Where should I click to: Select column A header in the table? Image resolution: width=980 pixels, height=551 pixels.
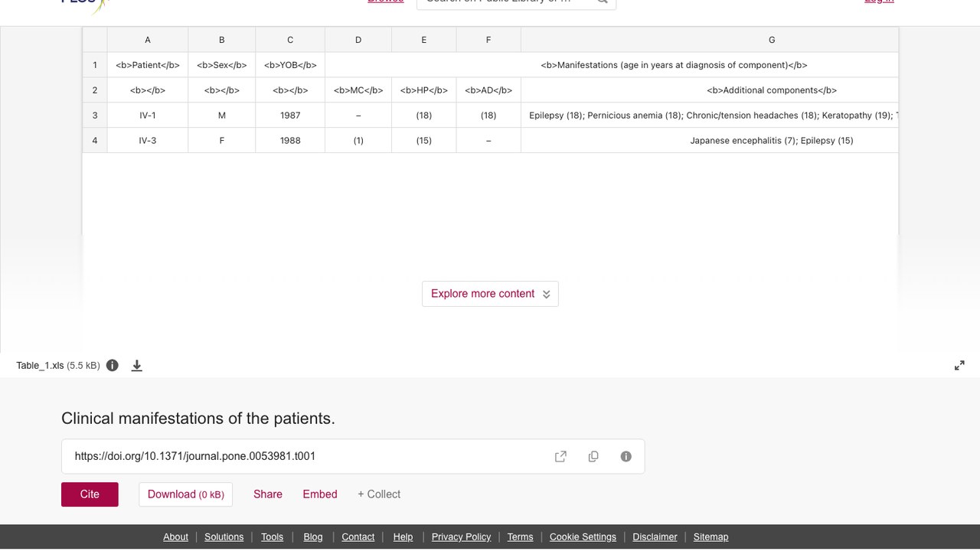pos(148,40)
